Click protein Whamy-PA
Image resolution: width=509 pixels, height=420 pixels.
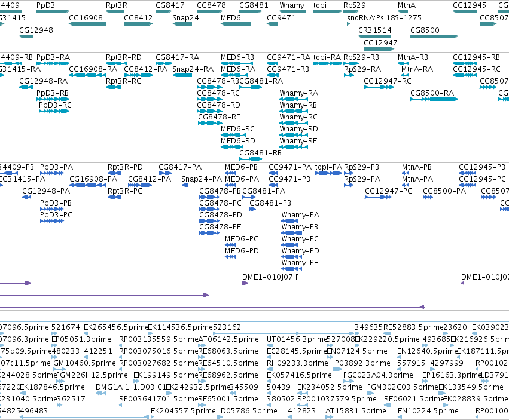[x=289, y=221]
